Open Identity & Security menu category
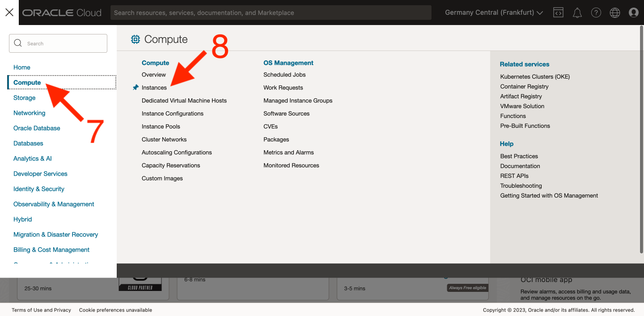 point(39,189)
